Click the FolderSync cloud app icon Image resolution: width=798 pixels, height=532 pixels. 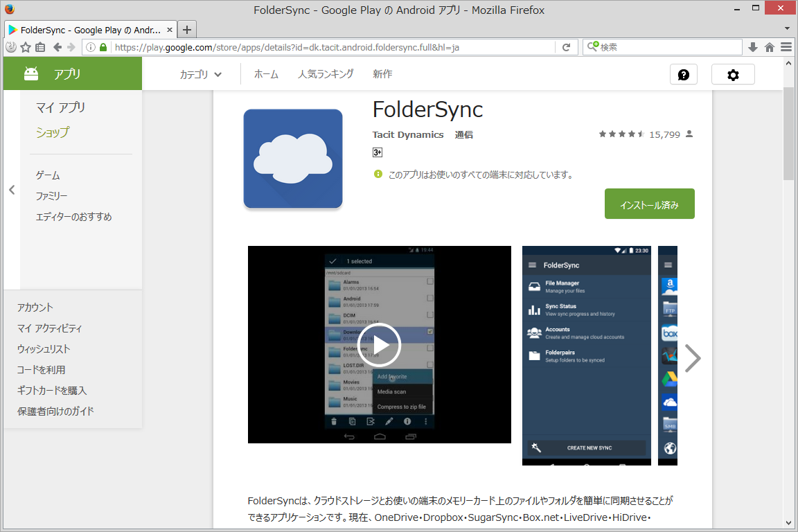pos(293,159)
